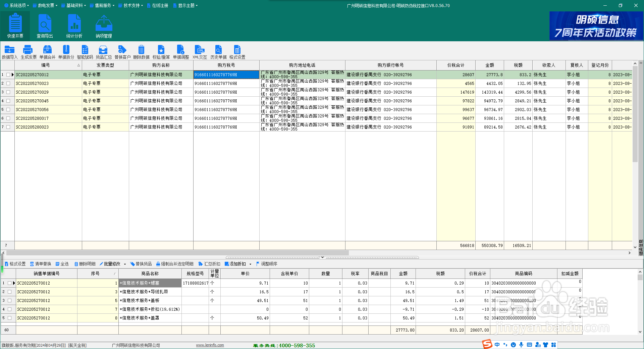Viewport: 644px width, 349px height.
Task: Check the detail row box for 导线扎带
Action: (x=10, y=292)
